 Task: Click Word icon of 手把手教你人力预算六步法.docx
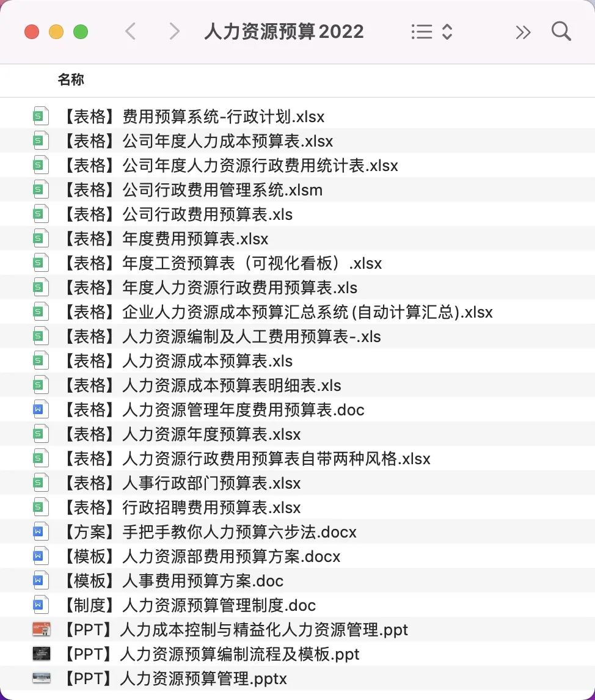click(x=40, y=531)
